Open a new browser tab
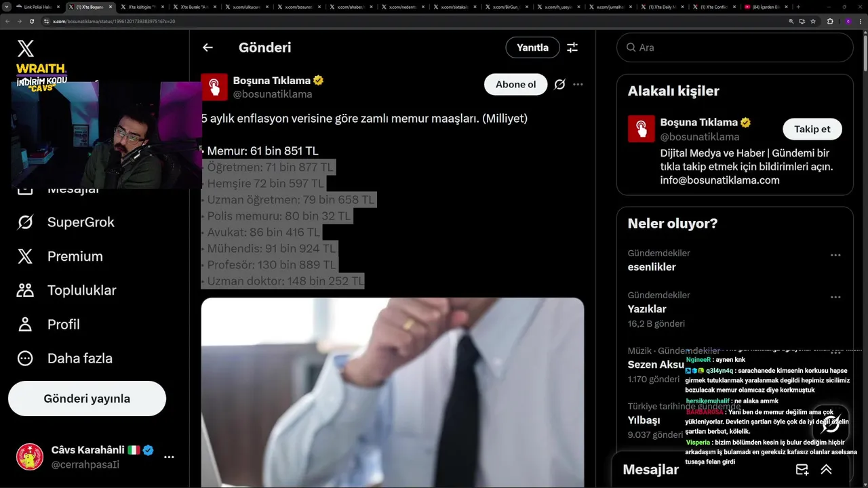868x488 pixels. 798,7
